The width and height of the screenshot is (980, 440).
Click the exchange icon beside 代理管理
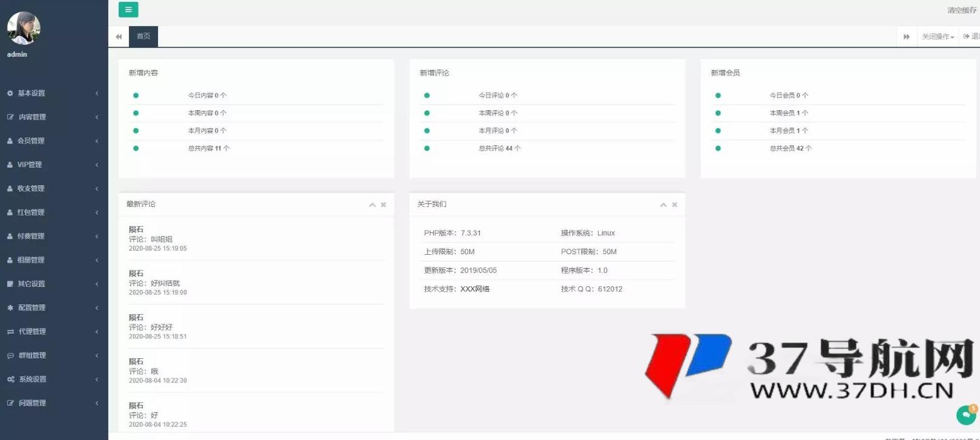point(10,332)
